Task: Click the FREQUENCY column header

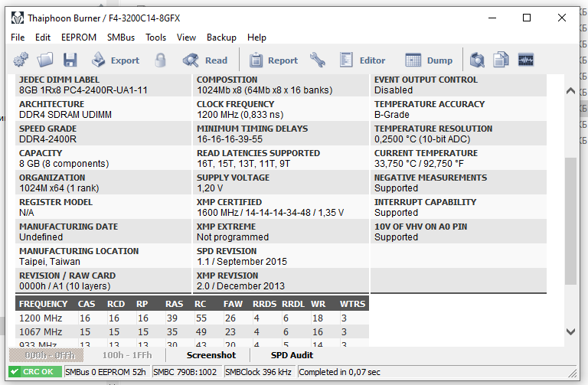Action: coord(43,304)
